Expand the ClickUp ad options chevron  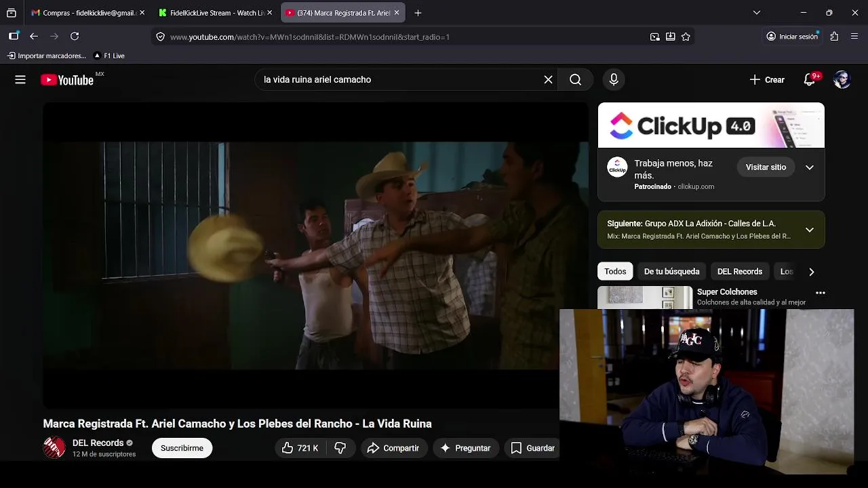coord(810,167)
